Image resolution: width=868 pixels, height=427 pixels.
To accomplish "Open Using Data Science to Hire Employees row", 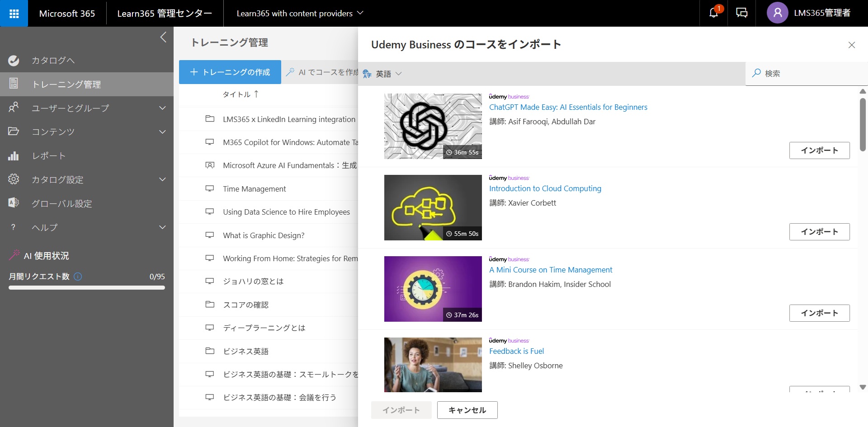I will coord(269,212).
